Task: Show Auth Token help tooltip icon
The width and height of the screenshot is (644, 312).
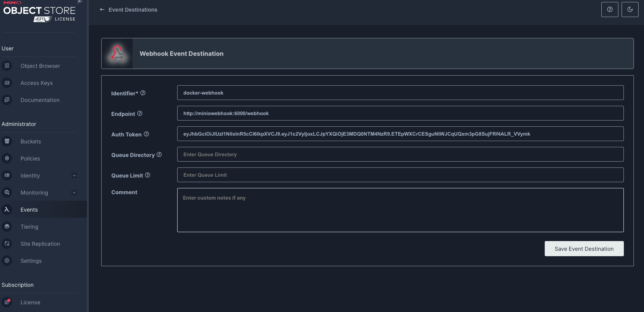Action: pos(147,134)
